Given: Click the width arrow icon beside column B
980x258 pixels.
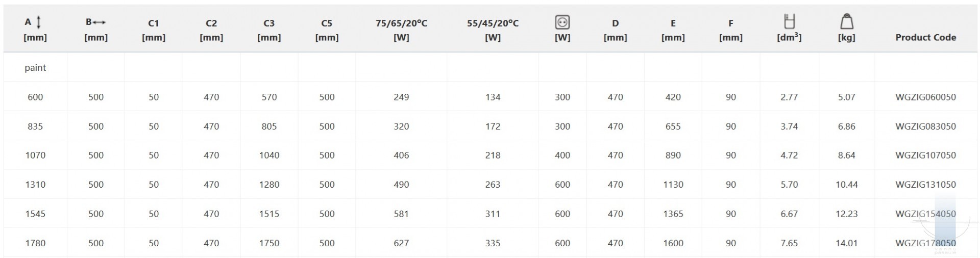Looking at the screenshot, I should click(x=100, y=22).
